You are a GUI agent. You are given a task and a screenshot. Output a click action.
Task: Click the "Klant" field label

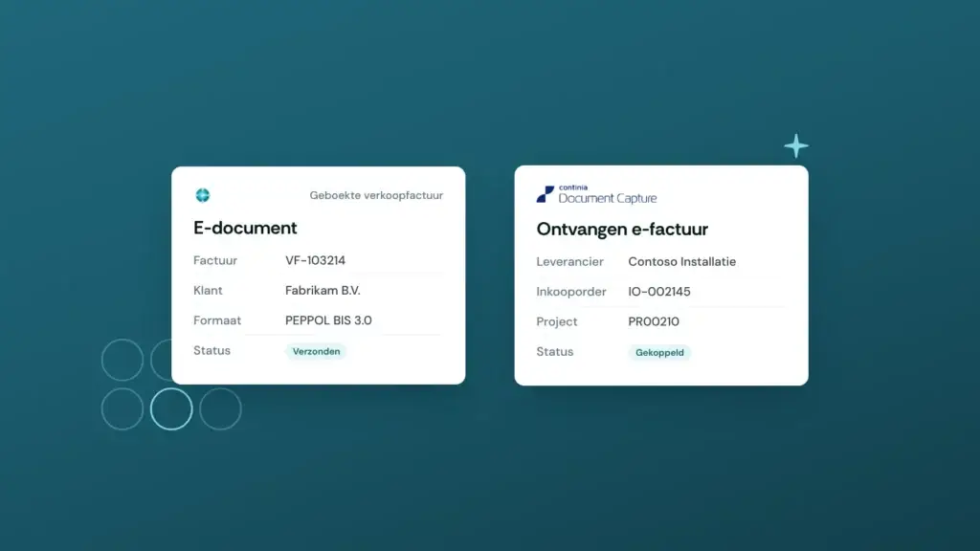208,291
